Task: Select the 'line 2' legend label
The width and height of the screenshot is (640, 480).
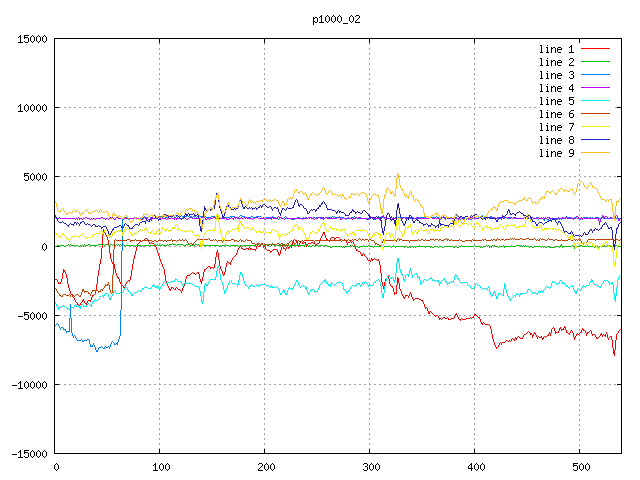Action: coord(557,62)
